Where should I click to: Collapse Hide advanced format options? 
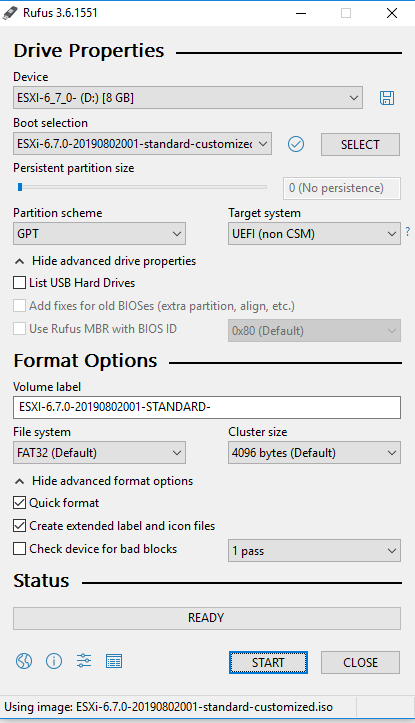coord(104,481)
